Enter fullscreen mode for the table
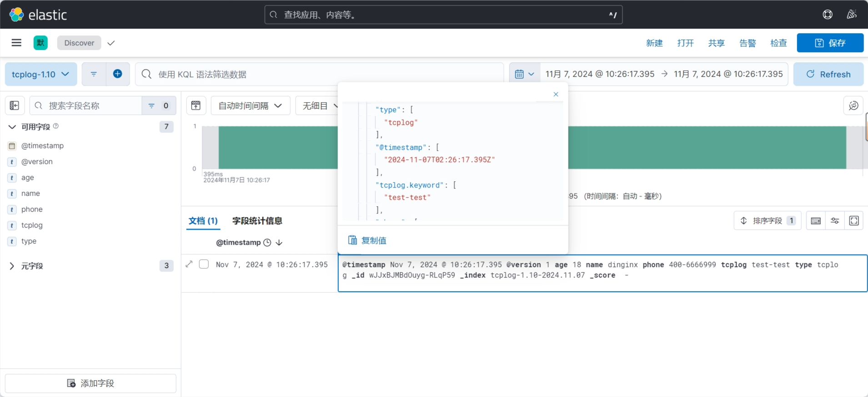The height and width of the screenshot is (397, 868). [x=854, y=221]
